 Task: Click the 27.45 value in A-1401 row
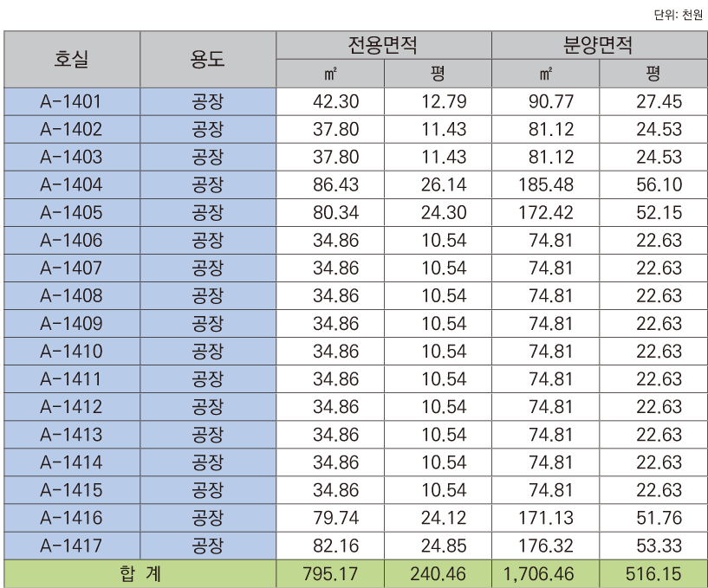tap(659, 101)
